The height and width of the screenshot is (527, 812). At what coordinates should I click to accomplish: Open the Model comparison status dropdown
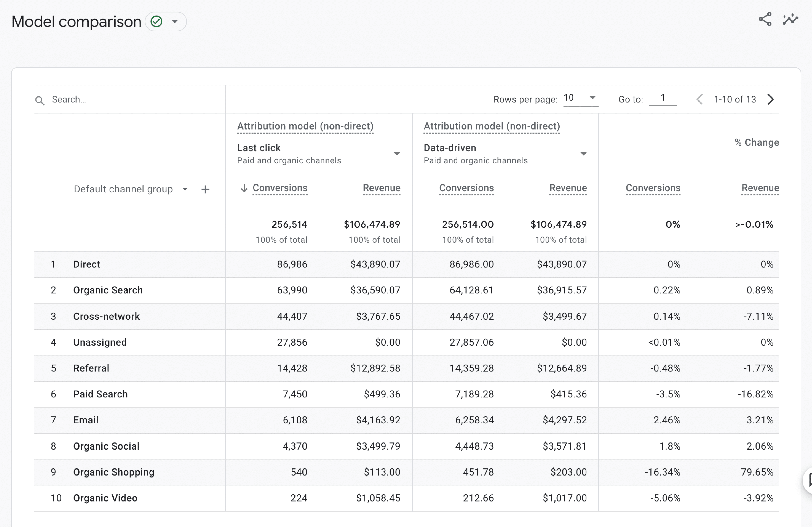[x=175, y=21]
